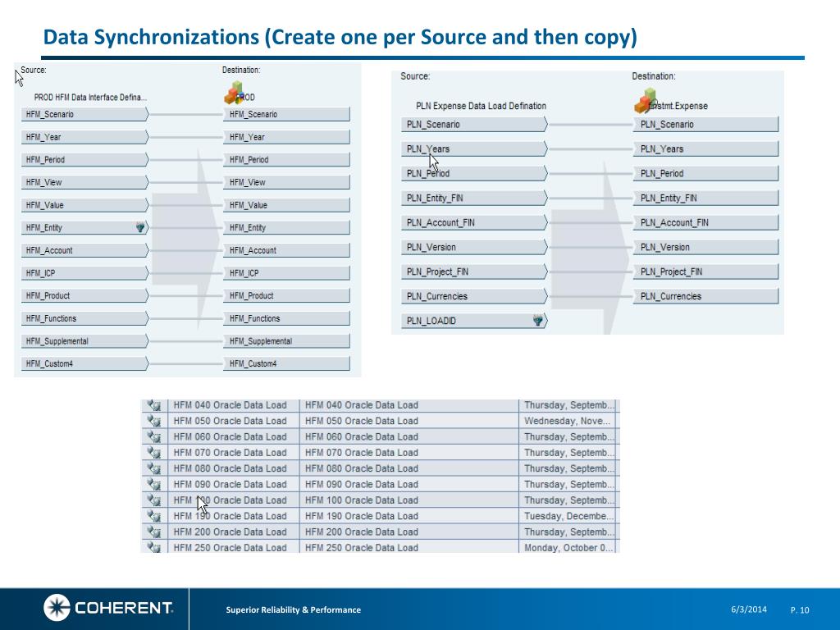840x630 pixels.
Task: Pick the source PLN_Version dimension
Action: coord(474,247)
